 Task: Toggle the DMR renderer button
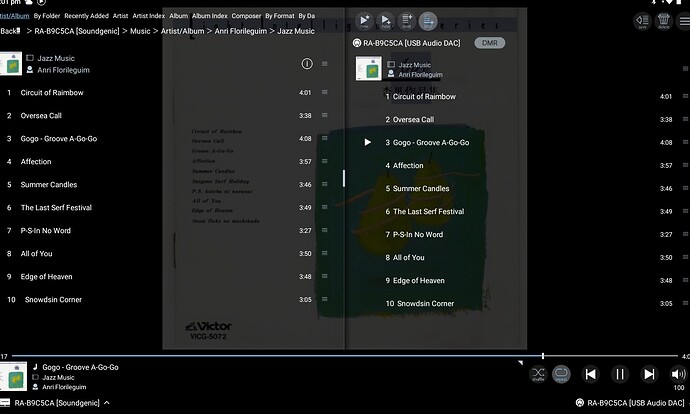489,43
